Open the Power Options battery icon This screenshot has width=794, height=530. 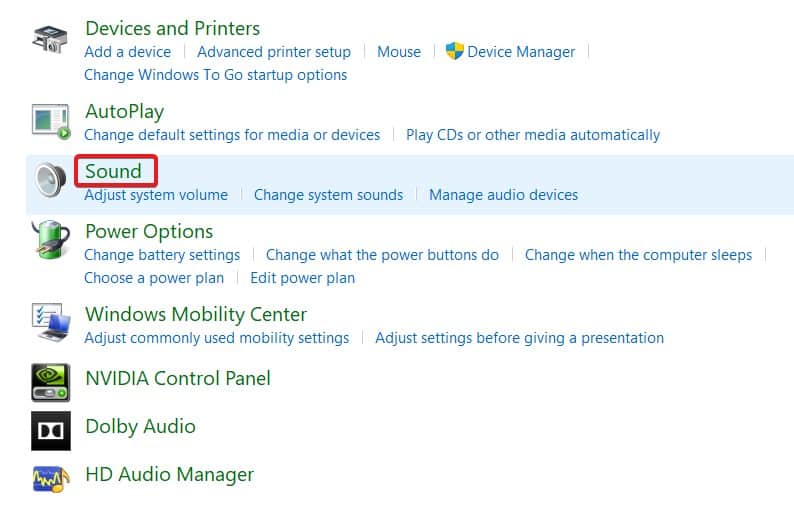point(51,239)
